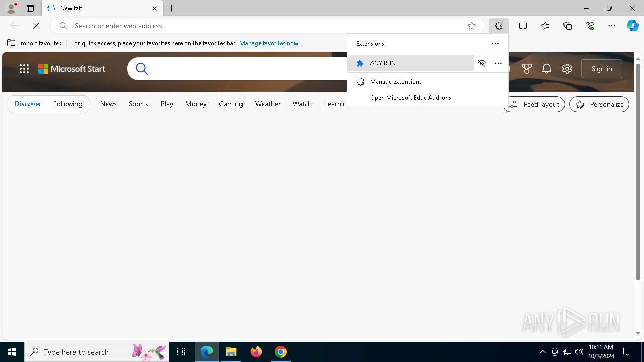This screenshot has height=362, width=644.
Task: Stop loading the page
Action: coord(36,26)
